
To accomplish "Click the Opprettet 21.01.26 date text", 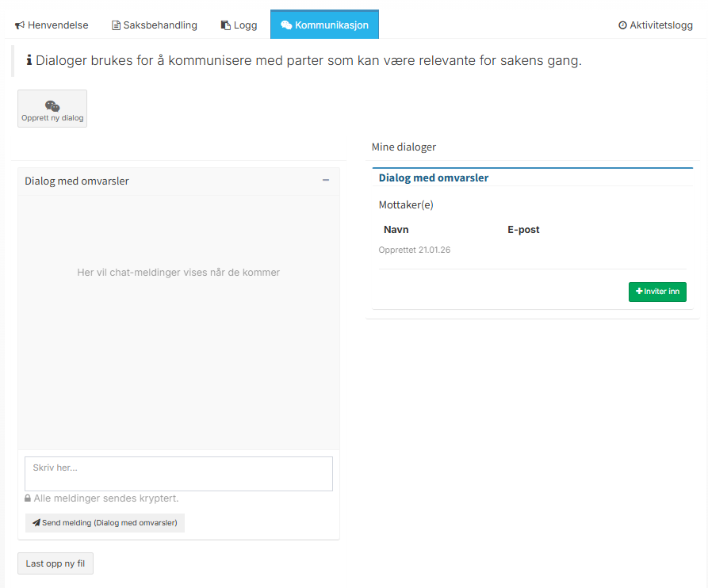I will coord(415,250).
